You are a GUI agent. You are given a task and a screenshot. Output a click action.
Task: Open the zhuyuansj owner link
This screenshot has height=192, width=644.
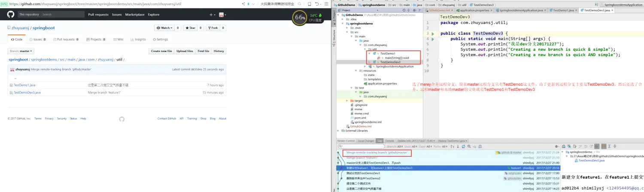[x=20, y=28]
